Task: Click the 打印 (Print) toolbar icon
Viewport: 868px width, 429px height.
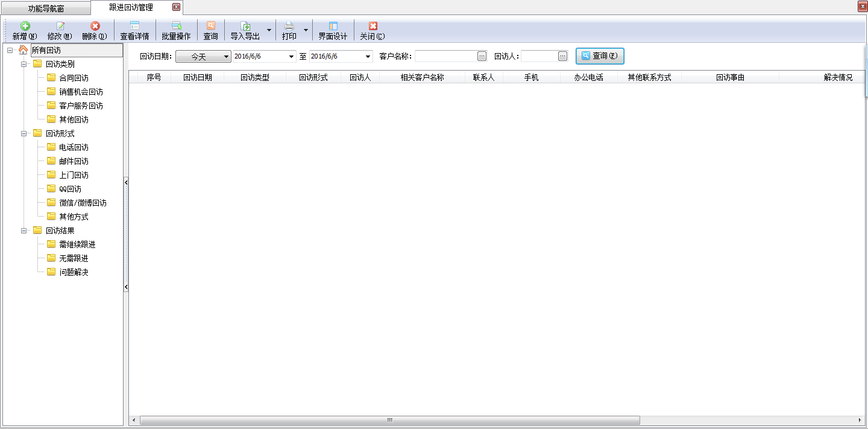Action: pos(289,27)
